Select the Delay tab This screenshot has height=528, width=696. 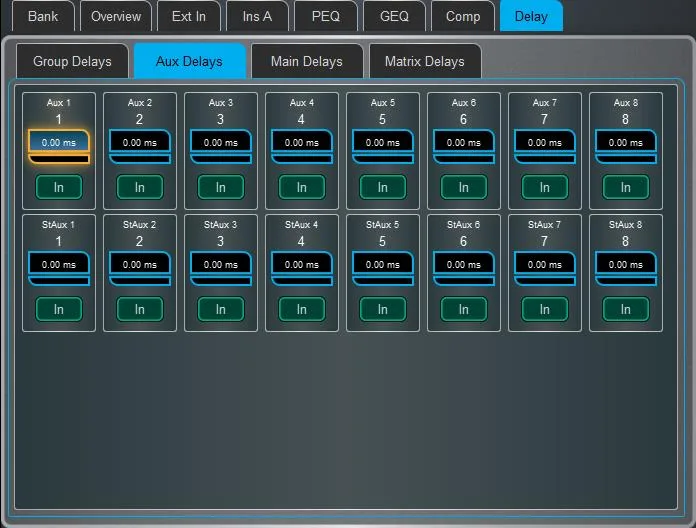click(x=531, y=16)
